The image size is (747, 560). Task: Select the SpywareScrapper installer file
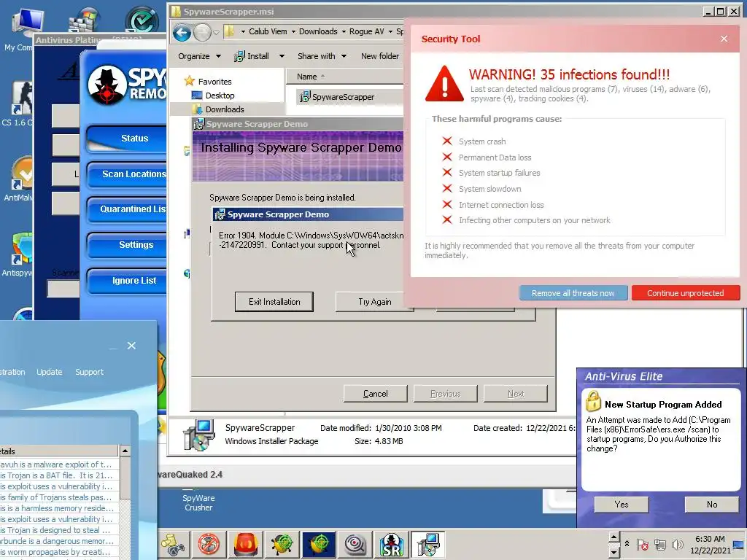(x=337, y=97)
